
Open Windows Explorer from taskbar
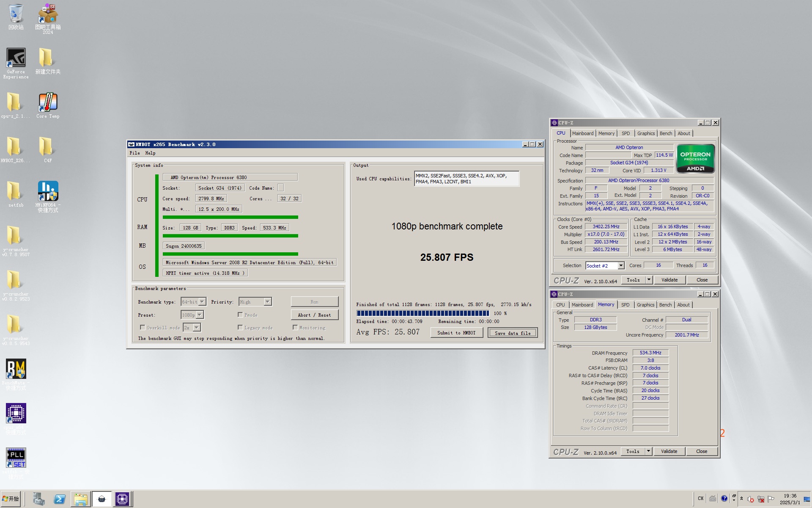pyautogui.click(x=80, y=499)
